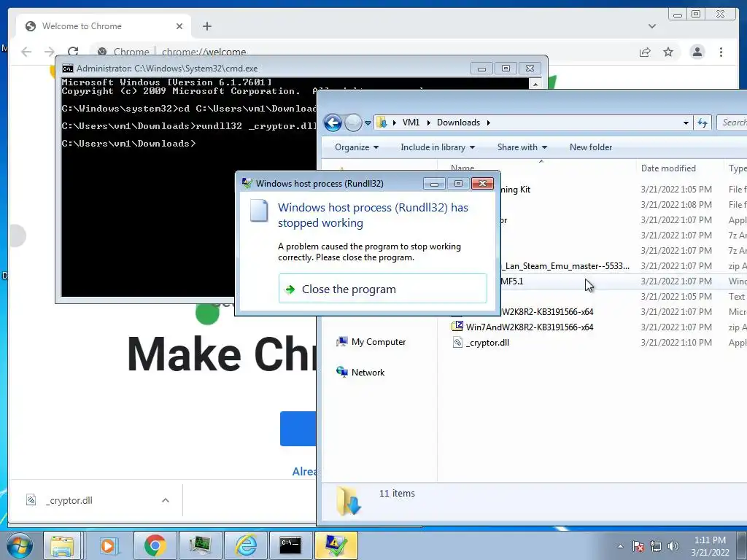Open Chrome taskbar icon

[155, 545]
